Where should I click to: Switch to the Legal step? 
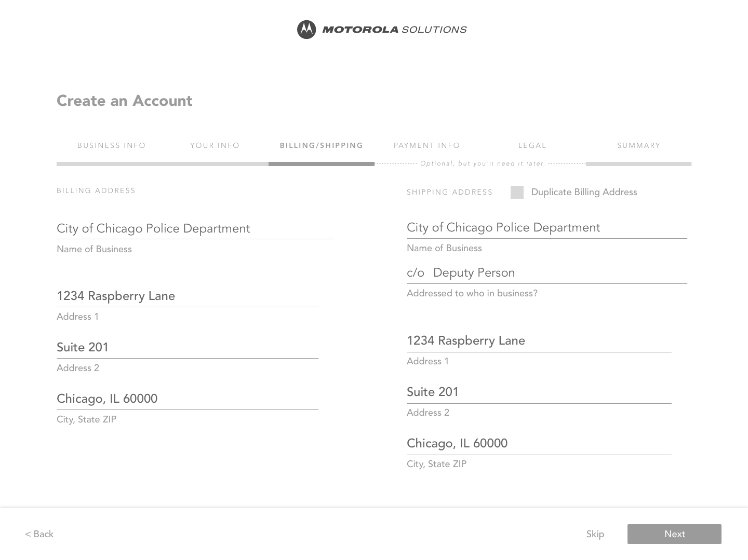(x=532, y=145)
